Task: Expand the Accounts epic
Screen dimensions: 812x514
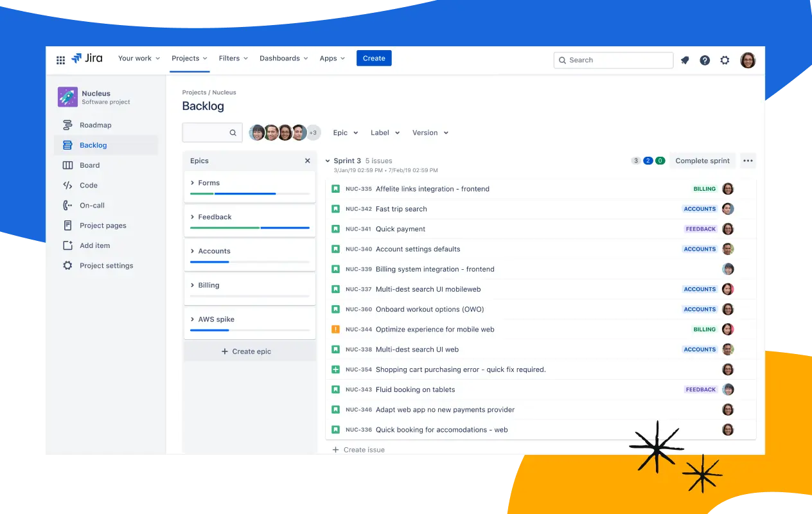Action: [192, 251]
